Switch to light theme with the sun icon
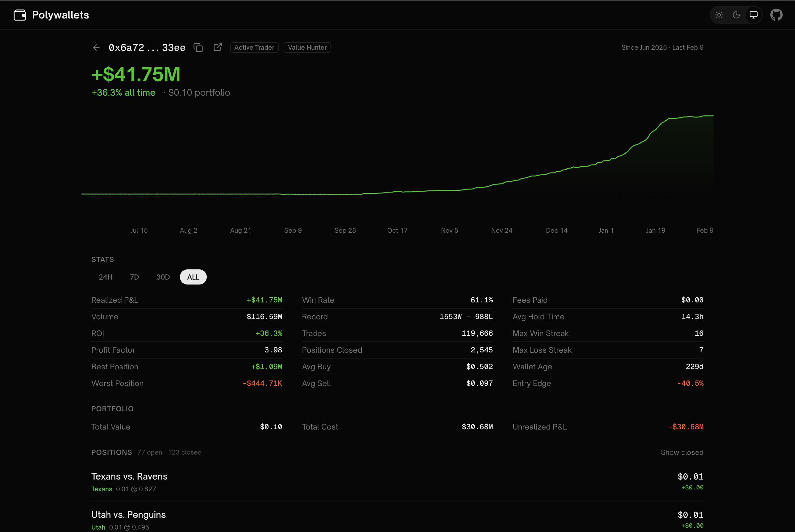The image size is (795, 532). [x=719, y=15]
